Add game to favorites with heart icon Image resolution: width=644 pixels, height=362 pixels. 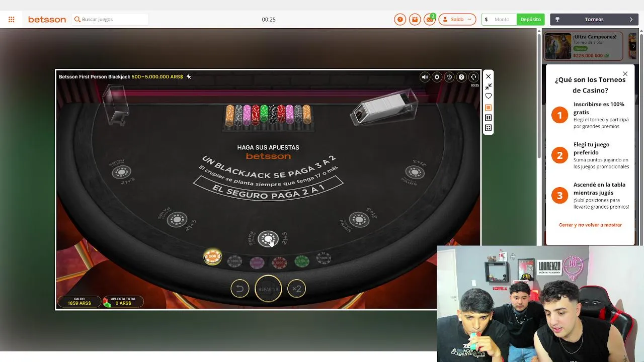click(488, 96)
